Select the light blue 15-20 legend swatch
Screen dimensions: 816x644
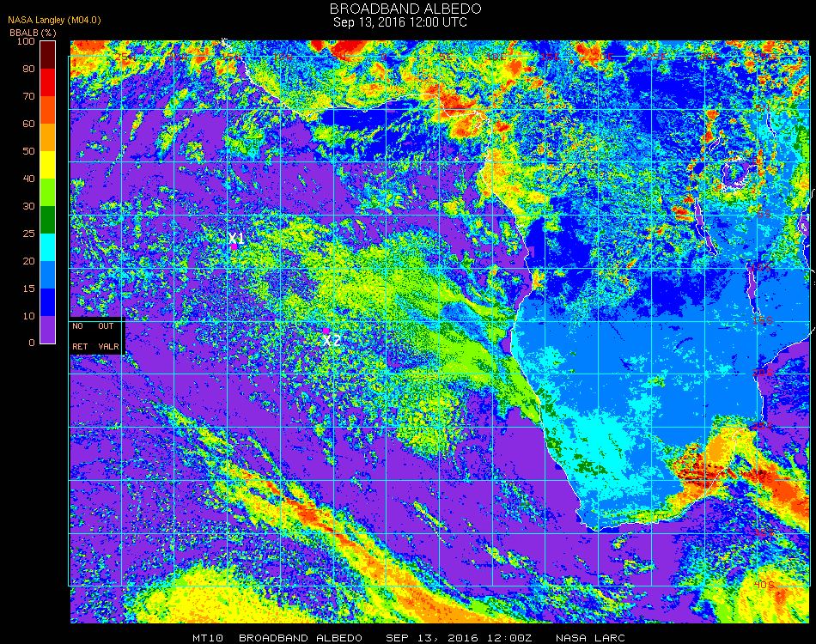pos(47,275)
